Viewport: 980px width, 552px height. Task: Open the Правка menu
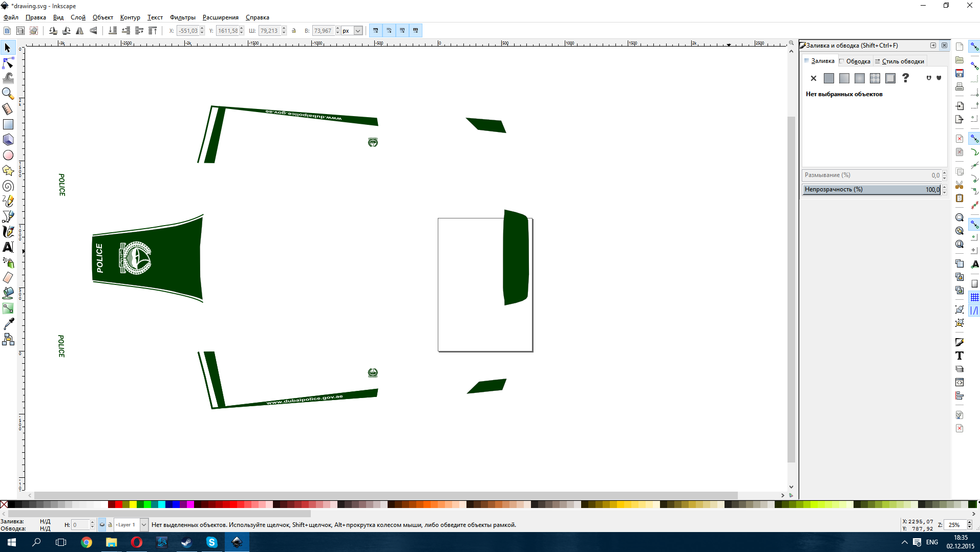tap(36, 17)
